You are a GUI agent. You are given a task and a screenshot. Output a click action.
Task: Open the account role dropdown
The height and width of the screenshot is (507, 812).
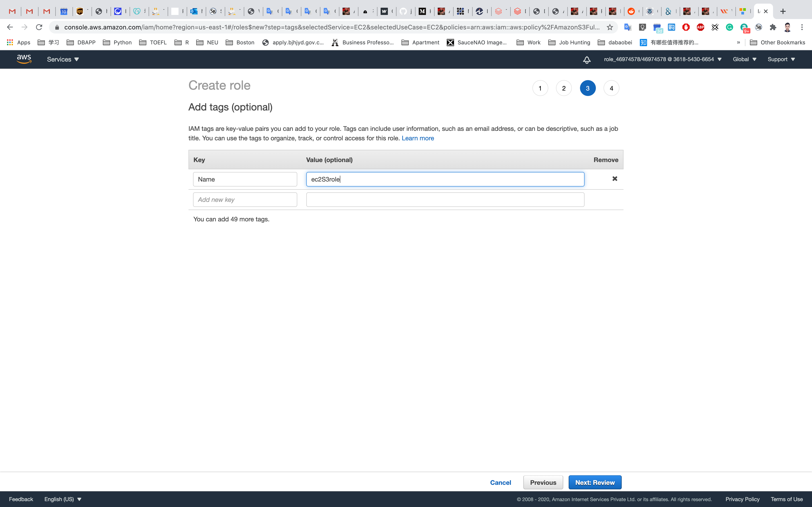tap(662, 59)
